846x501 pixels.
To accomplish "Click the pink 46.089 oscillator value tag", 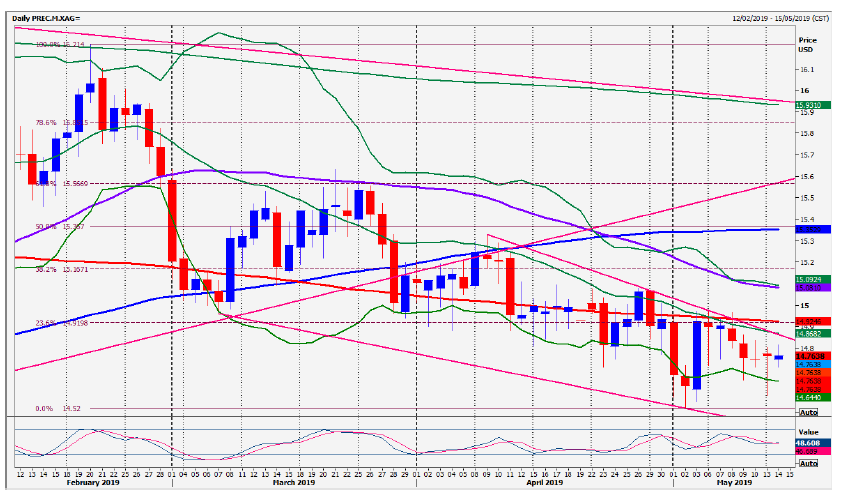I will [813, 451].
